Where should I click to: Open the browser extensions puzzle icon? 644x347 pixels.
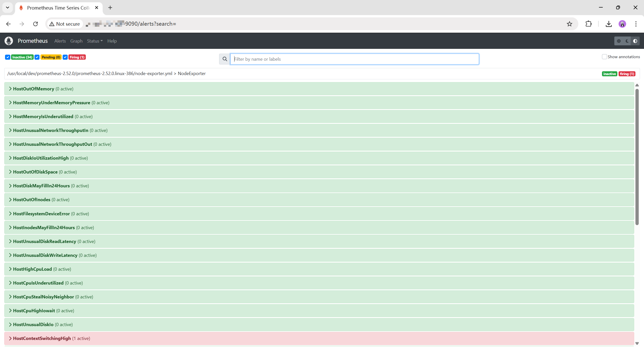click(x=588, y=24)
